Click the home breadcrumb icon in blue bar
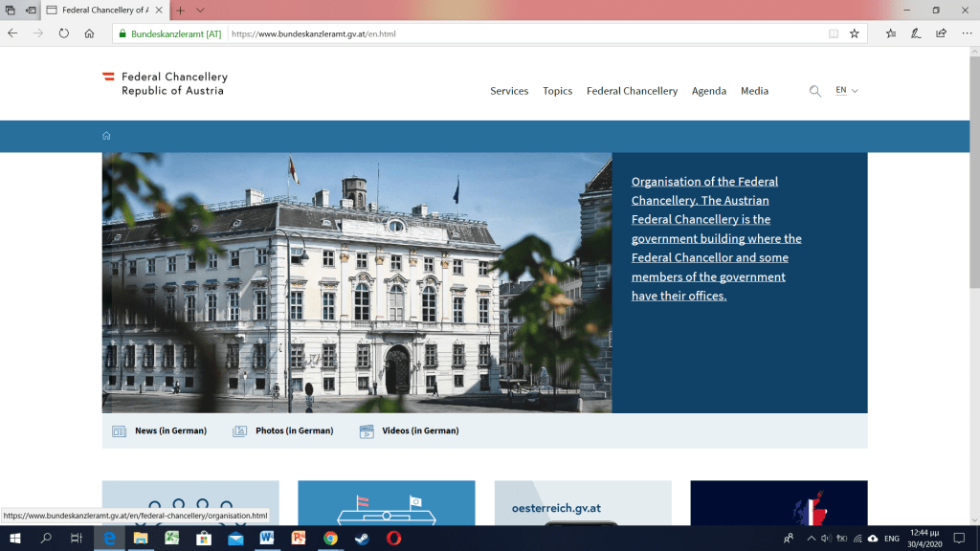This screenshot has height=551, width=980. [x=107, y=136]
